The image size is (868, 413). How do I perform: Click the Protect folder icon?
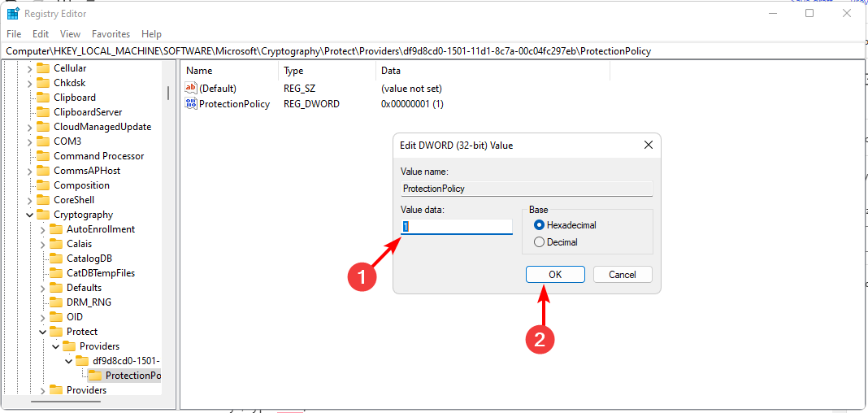[56, 332]
